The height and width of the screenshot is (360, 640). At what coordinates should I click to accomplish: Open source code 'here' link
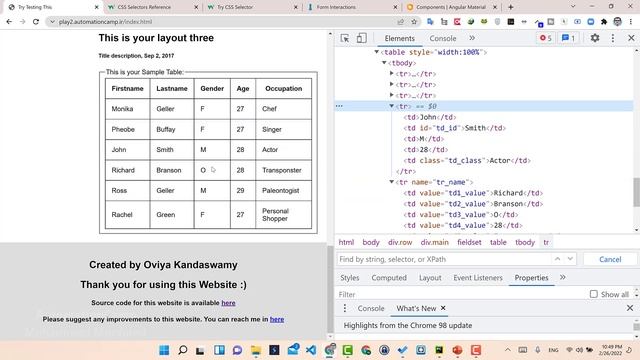(x=228, y=303)
